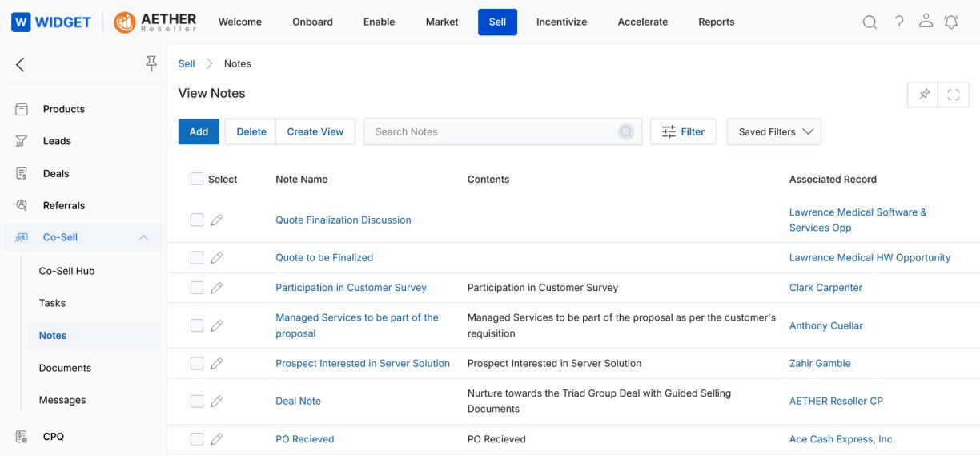Focus the Search Notes input field

(x=503, y=131)
